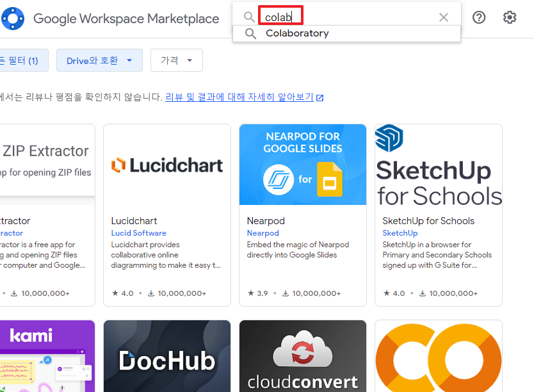This screenshot has width=534, height=392.
Task: Click the Google Workspace Marketplace logo icon
Action: pos(13,19)
